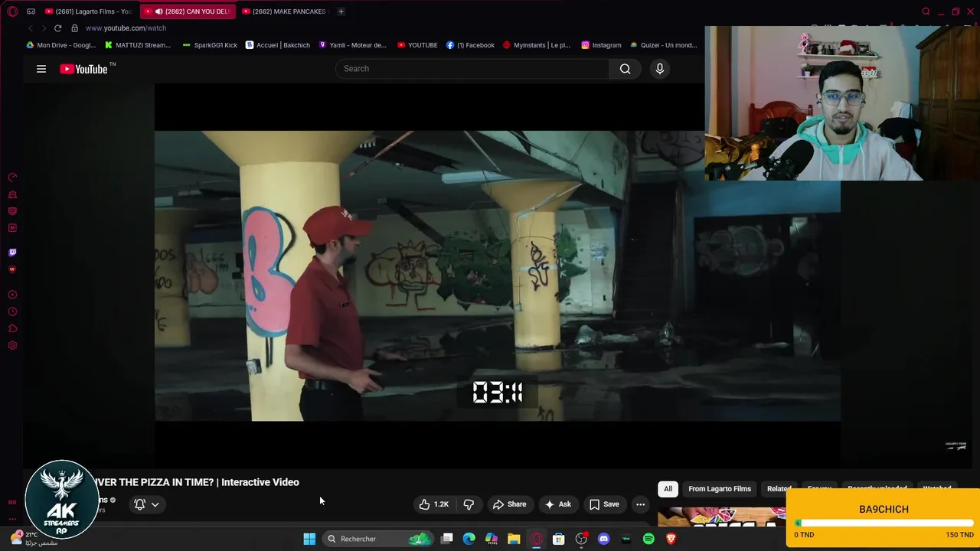Open Microsoft Edge from taskbar
980x551 pixels.
(469, 539)
